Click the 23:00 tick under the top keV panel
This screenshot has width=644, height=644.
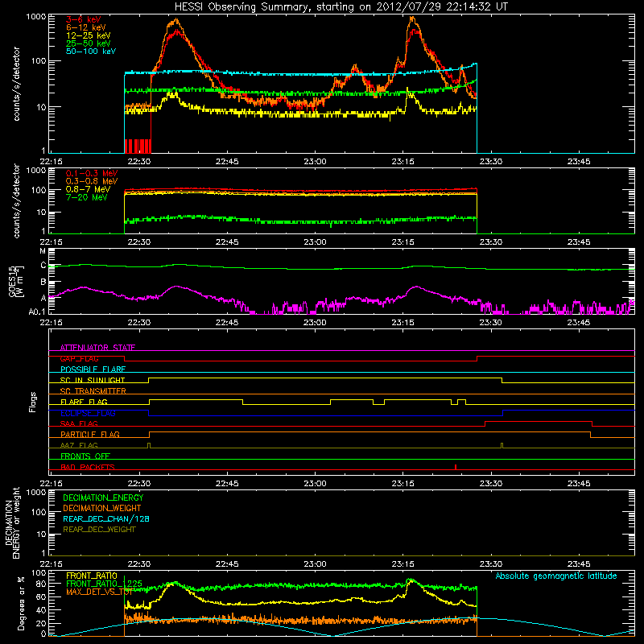[315, 162]
